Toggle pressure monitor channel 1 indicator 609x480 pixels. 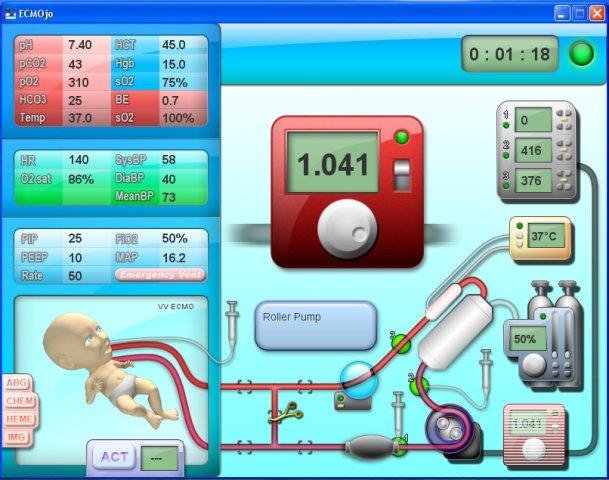[506, 125]
